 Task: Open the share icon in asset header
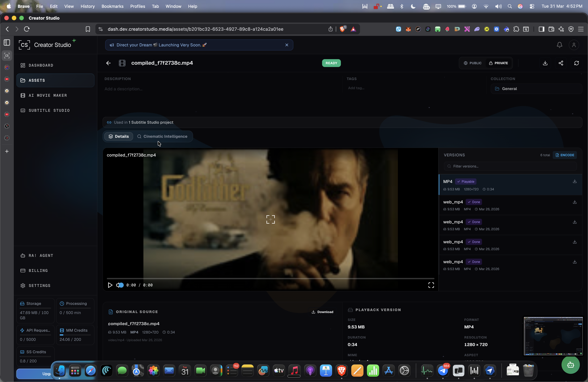(561, 63)
